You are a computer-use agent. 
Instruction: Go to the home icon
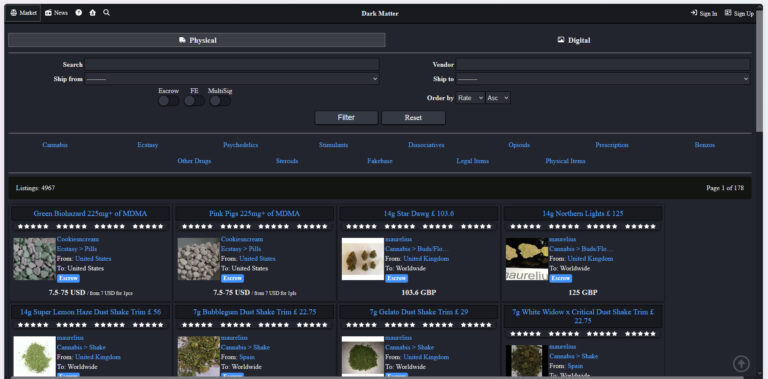[x=92, y=13]
